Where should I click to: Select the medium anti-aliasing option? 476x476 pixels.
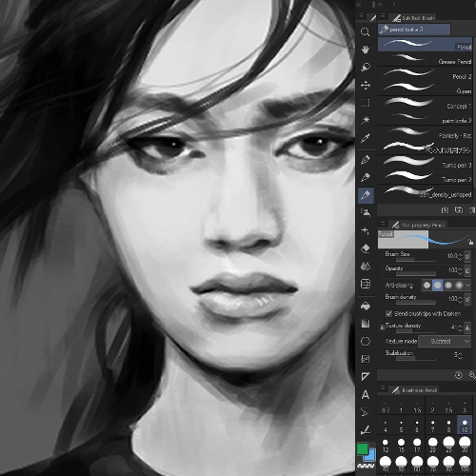point(448,285)
